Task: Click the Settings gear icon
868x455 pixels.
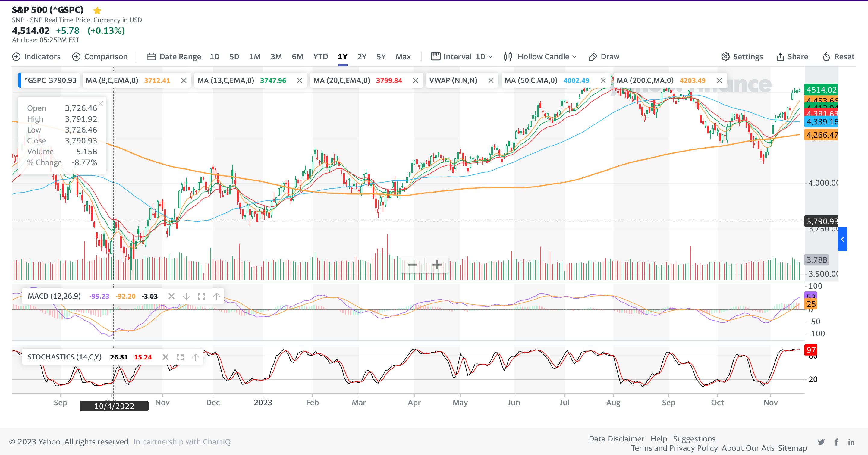Action: 725,57
